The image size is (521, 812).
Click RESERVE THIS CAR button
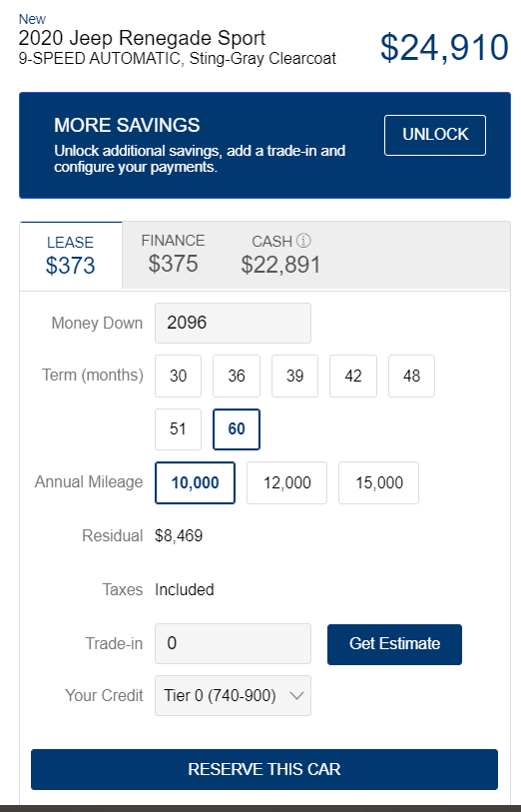264,769
